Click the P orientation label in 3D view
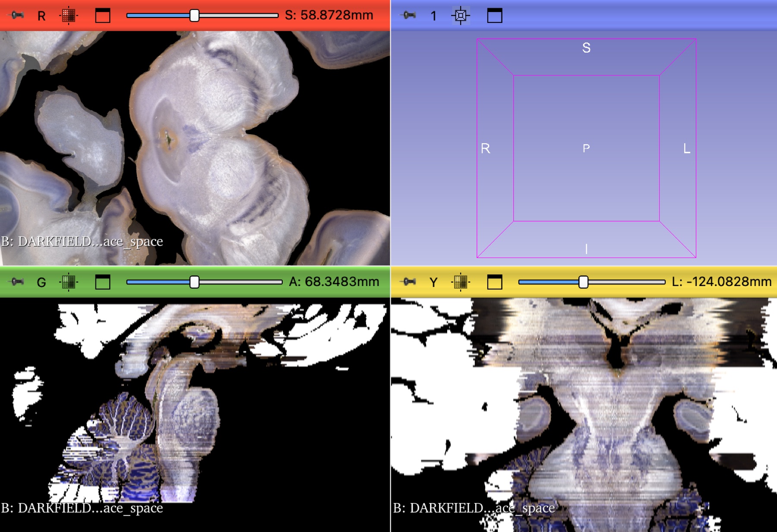The image size is (777, 532). pos(586,148)
